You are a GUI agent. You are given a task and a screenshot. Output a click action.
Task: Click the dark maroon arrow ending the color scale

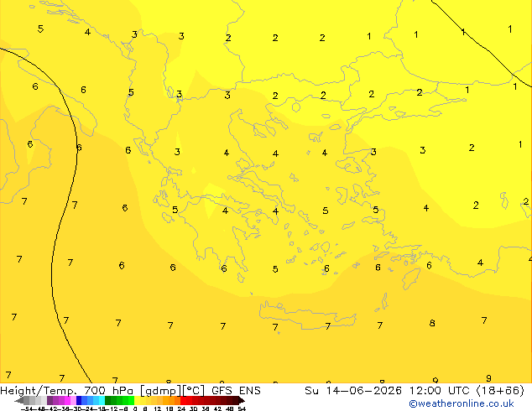point(242,400)
